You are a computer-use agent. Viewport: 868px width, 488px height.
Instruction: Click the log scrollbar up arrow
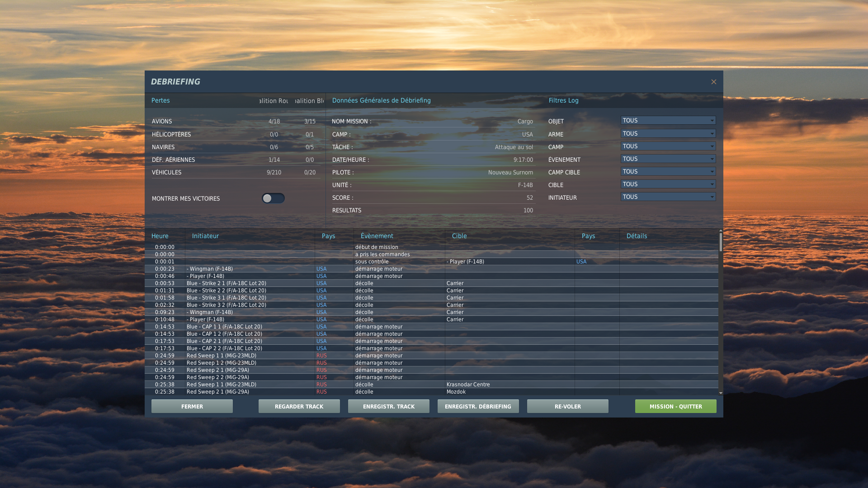click(721, 230)
